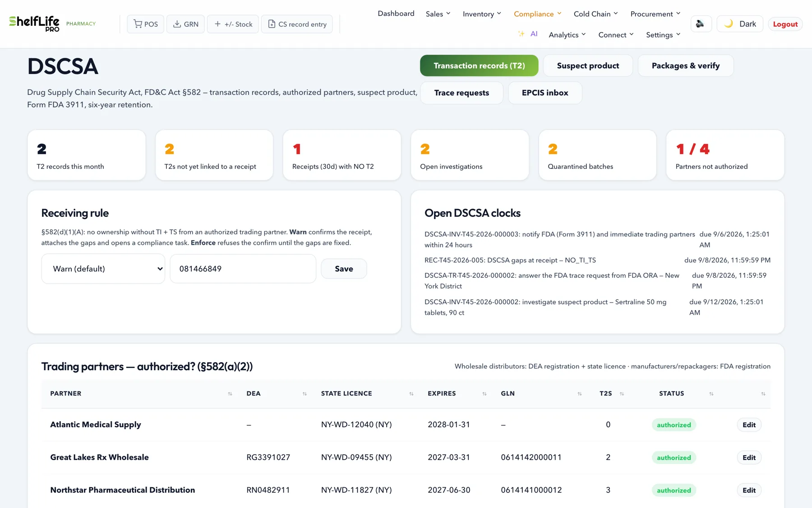Sort by T2S column arrows
Image resolution: width=812 pixels, height=508 pixels.
(x=622, y=394)
